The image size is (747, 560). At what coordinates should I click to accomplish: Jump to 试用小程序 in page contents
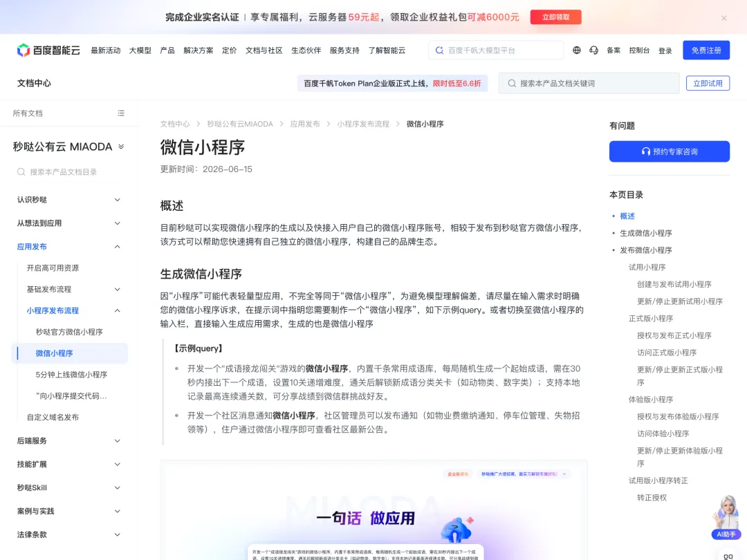(647, 267)
